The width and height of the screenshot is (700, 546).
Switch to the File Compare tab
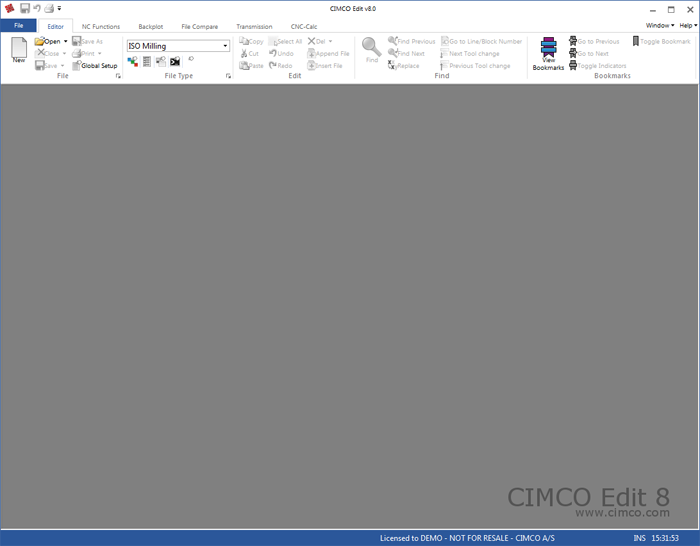coord(200,26)
